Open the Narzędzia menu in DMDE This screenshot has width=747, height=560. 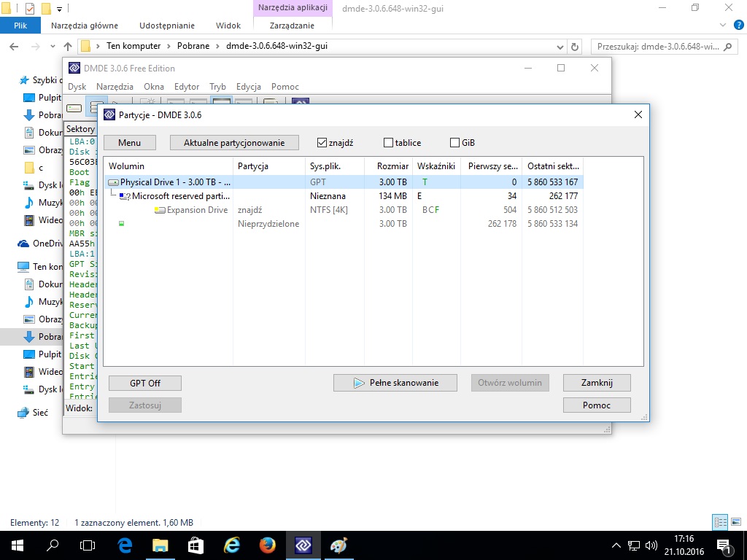click(115, 87)
